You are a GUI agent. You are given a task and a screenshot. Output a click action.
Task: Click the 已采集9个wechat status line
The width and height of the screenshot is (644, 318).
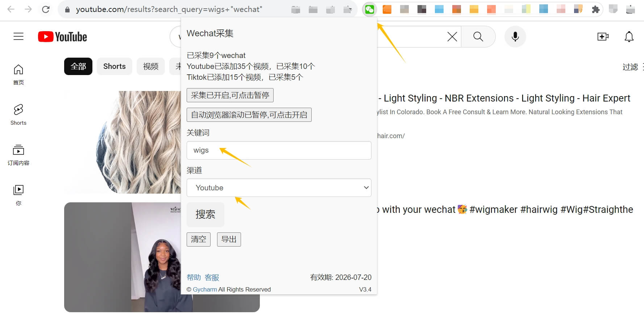[216, 55]
